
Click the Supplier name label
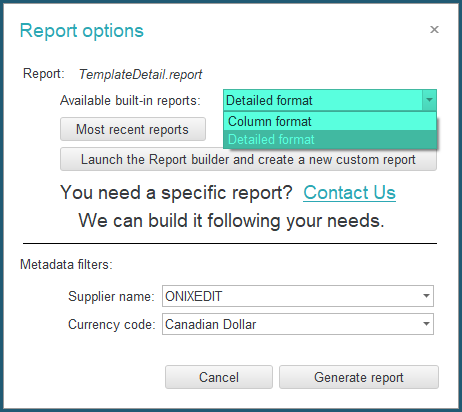point(111,296)
